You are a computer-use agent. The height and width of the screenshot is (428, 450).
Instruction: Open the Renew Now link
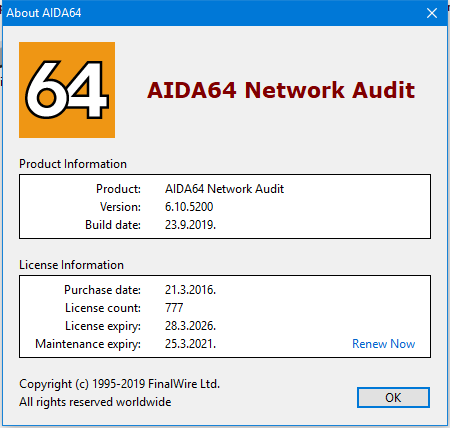[x=384, y=344]
